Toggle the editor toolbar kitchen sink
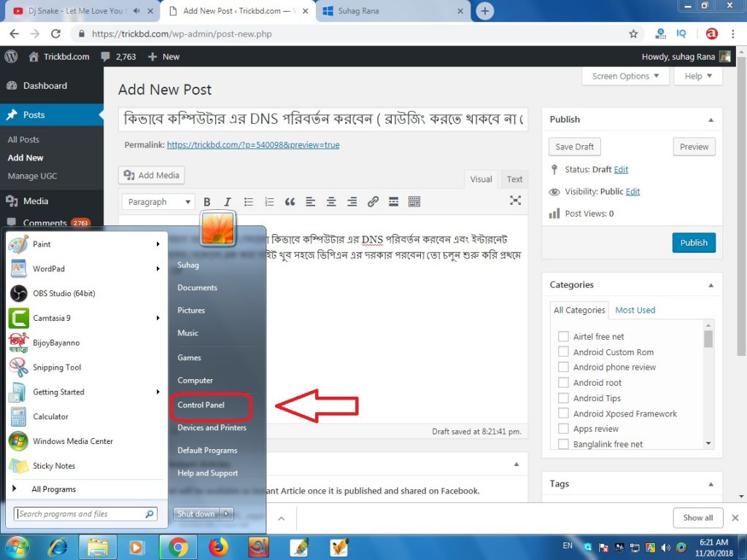The image size is (747, 560). (414, 202)
